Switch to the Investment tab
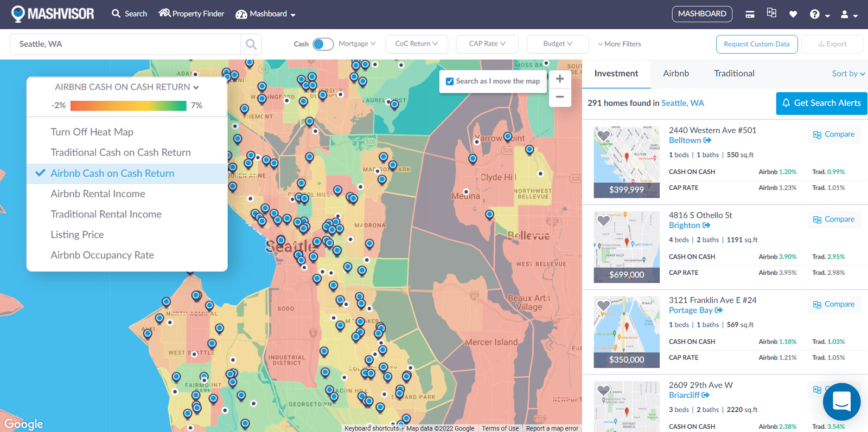The image size is (868, 432). [616, 74]
